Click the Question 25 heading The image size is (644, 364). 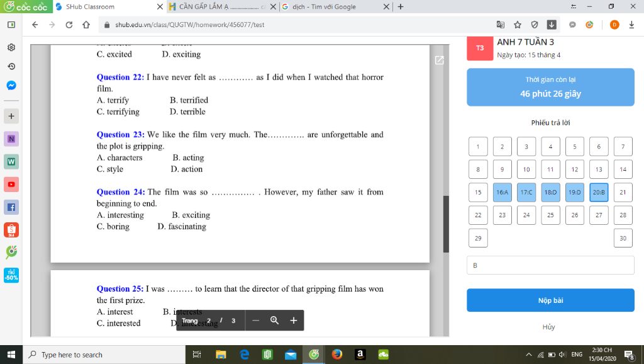click(120, 288)
